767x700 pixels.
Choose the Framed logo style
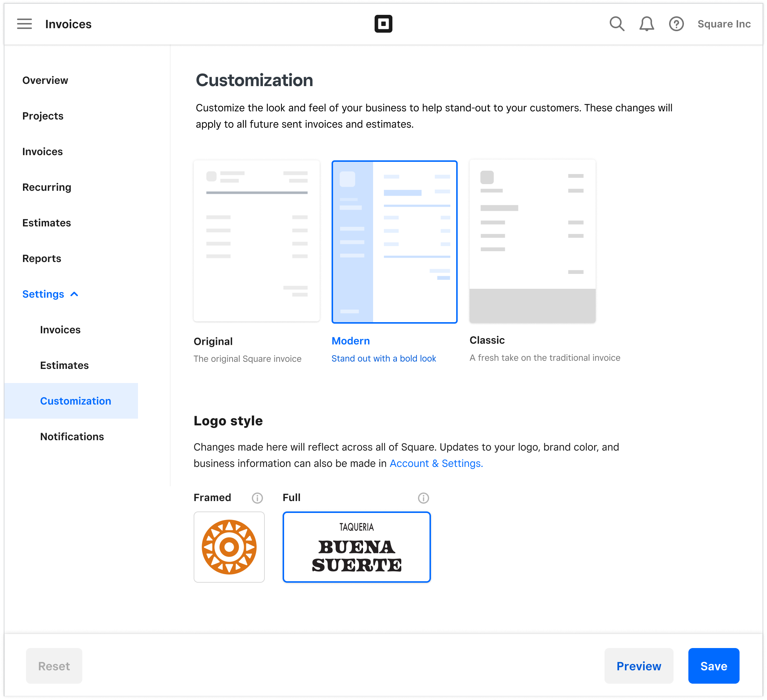pos(229,547)
